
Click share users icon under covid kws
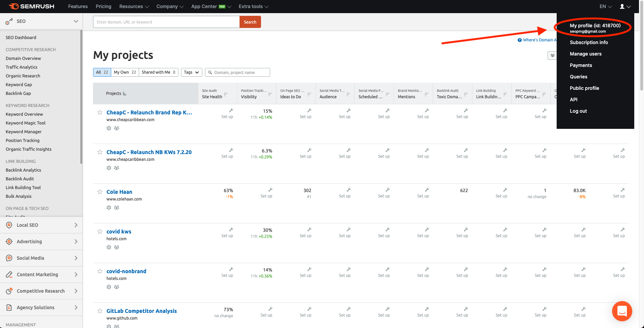point(117,247)
